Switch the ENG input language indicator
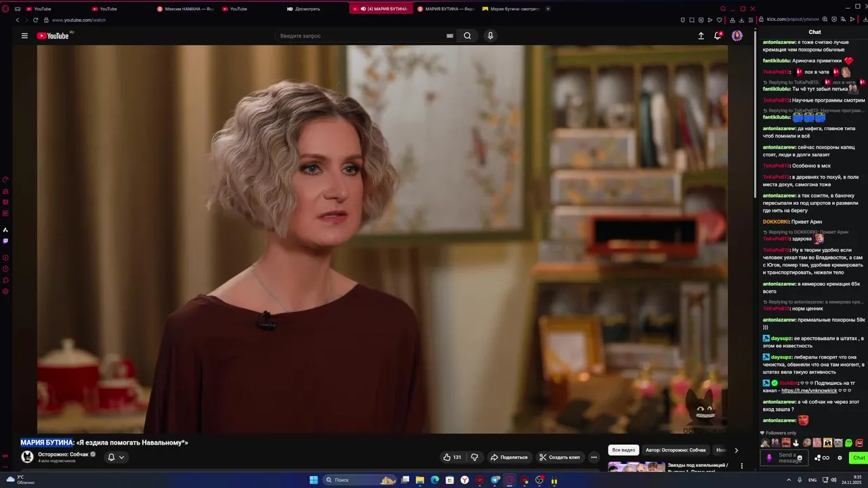The width and height of the screenshot is (868, 488). [x=812, y=480]
